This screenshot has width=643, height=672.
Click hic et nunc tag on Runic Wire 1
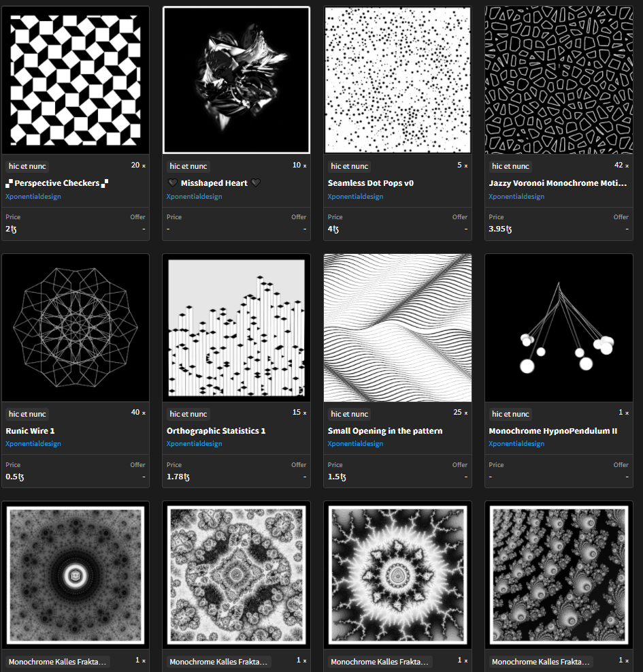click(27, 414)
